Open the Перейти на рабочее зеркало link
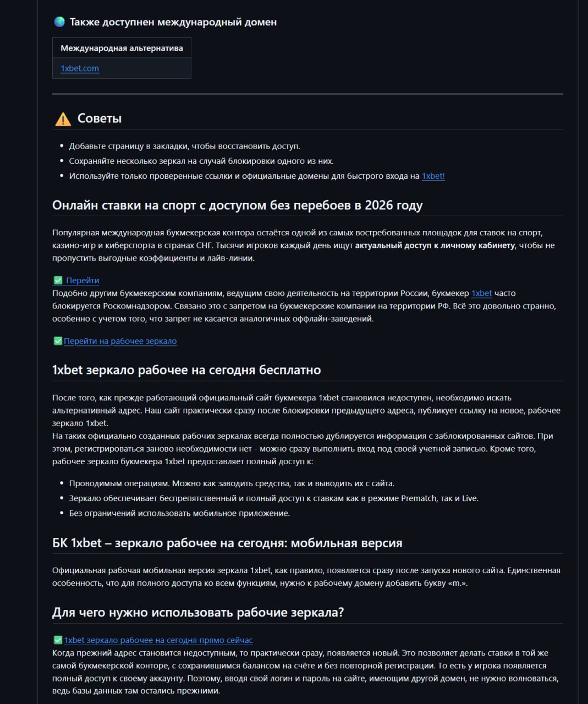The width and height of the screenshot is (588, 704). (x=120, y=341)
